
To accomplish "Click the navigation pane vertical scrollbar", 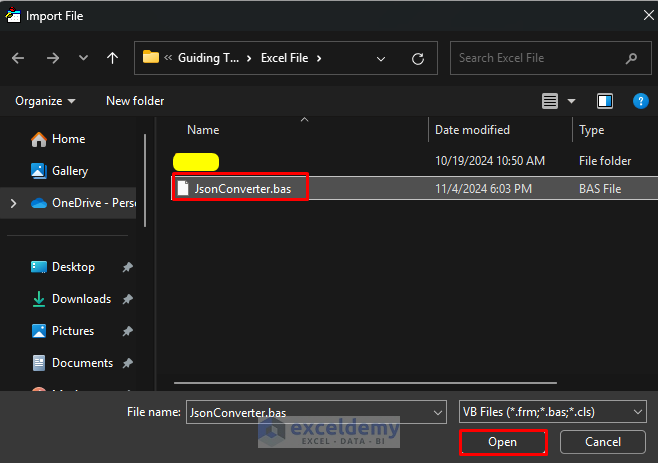I will (x=145, y=180).
